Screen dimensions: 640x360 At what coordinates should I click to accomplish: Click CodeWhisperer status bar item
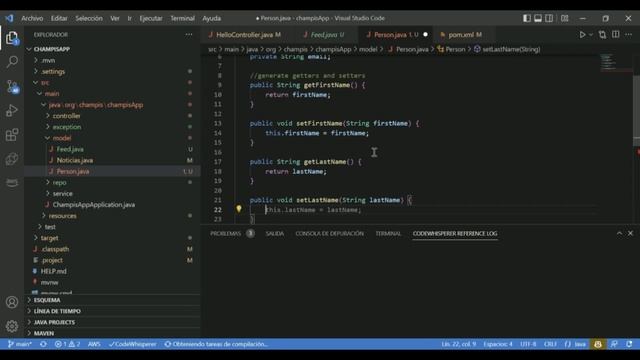(133, 344)
